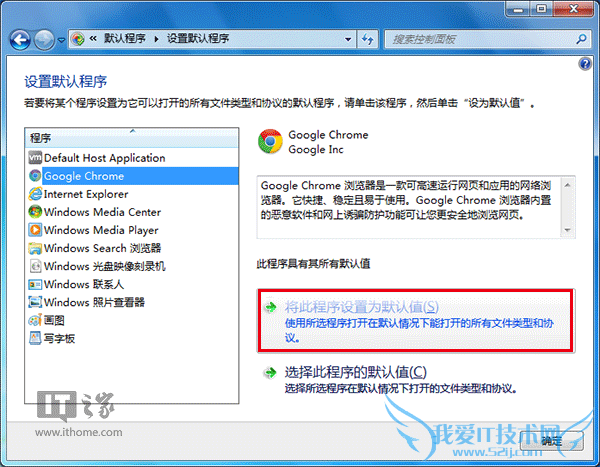600x467 pixels.
Task: Click the Windows 光盘映像刻录机 icon
Action: pos(35,266)
